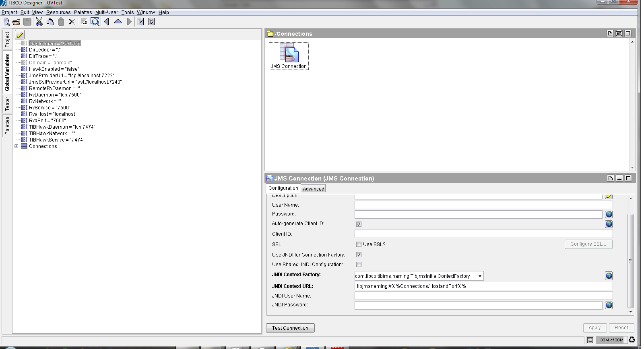The width and height of the screenshot is (644, 349).
Task: Click into the JNDI Context URL field
Action: point(483,286)
